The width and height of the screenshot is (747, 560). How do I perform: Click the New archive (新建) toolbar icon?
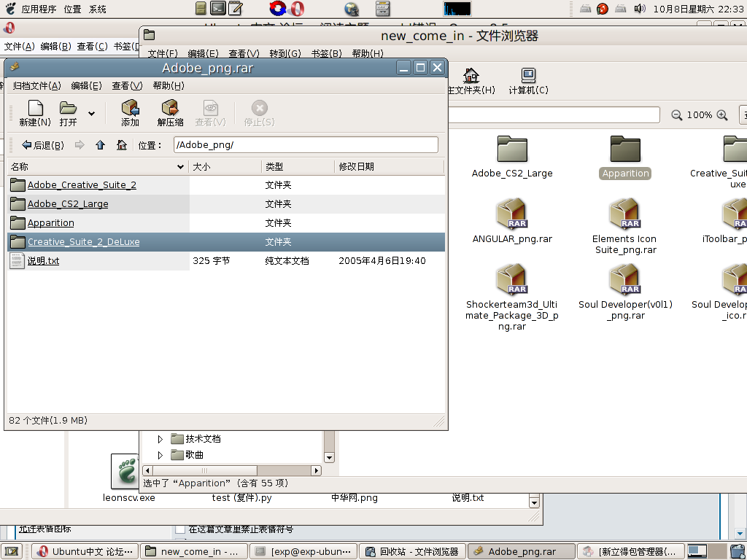pos(35,113)
